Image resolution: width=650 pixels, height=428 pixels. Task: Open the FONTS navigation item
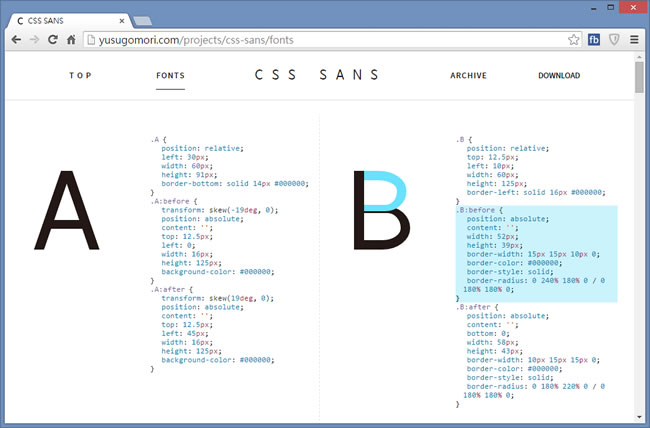(x=170, y=75)
